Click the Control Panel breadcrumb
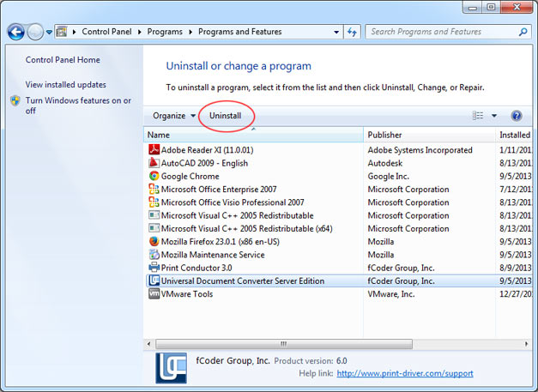 tap(106, 32)
